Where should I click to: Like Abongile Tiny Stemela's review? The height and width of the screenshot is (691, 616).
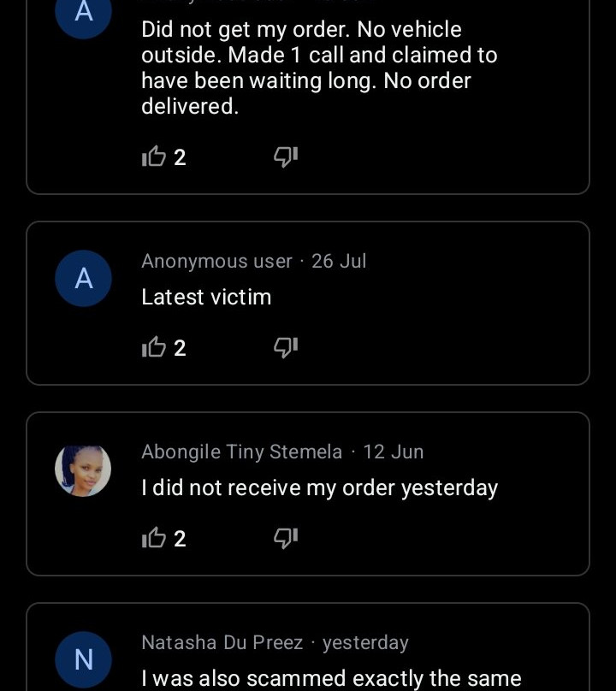pyautogui.click(x=154, y=538)
